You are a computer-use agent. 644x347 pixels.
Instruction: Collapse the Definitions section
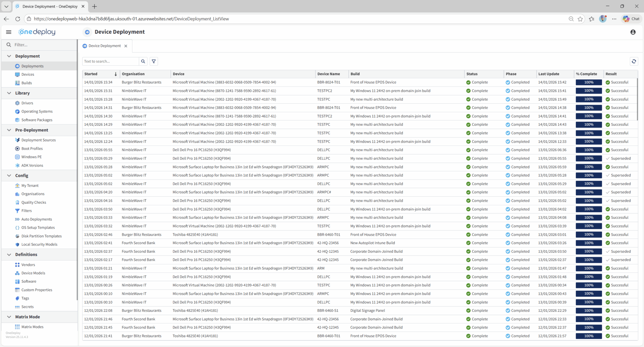click(9, 255)
